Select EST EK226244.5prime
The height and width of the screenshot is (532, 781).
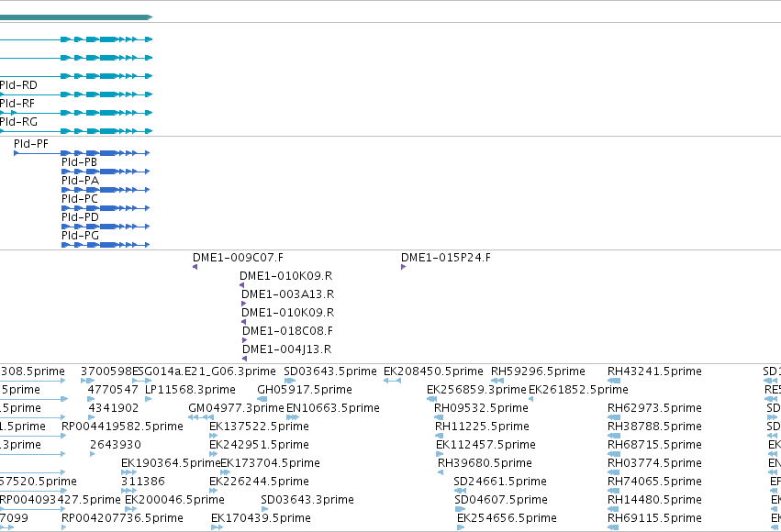pyautogui.click(x=259, y=482)
